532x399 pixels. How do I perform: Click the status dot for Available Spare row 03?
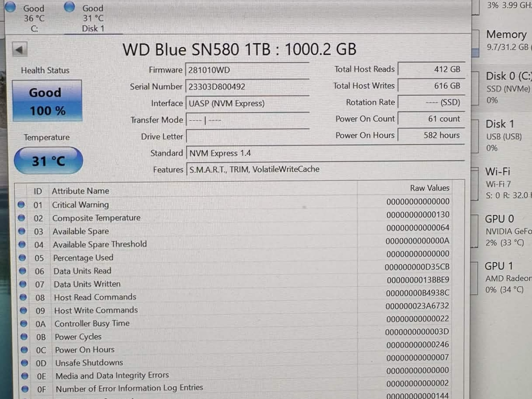pyautogui.click(x=22, y=231)
